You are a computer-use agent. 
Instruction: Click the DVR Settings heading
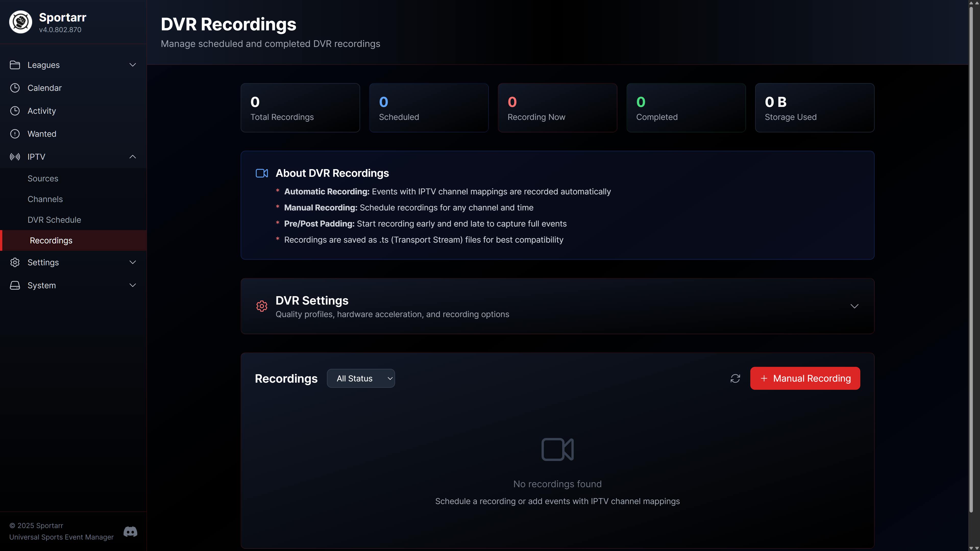coord(312,300)
